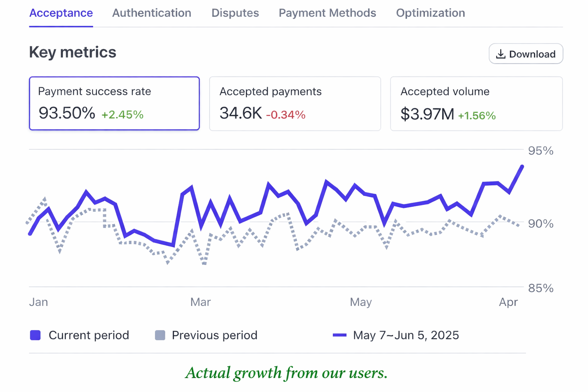588x392 pixels.
Task: Toggle the Current period legend label
Action: coord(89,335)
